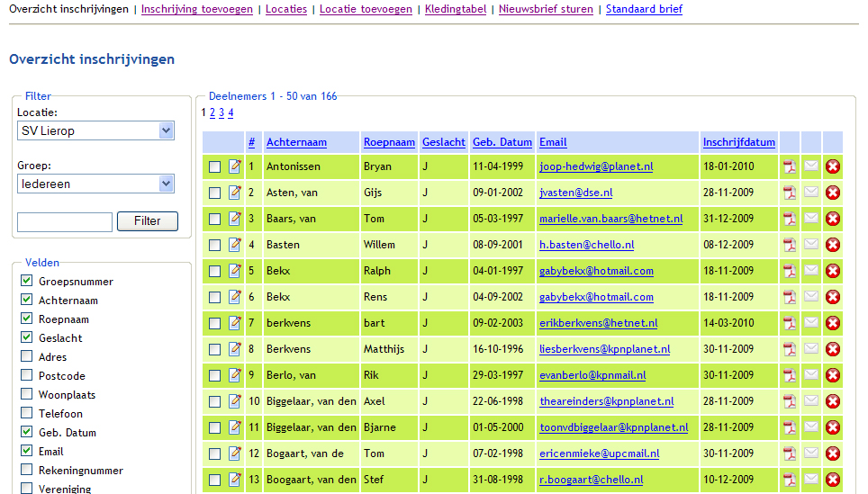Tick the Woonplaats checkbox
This screenshot has width=868, height=494.
pos(27,393)
